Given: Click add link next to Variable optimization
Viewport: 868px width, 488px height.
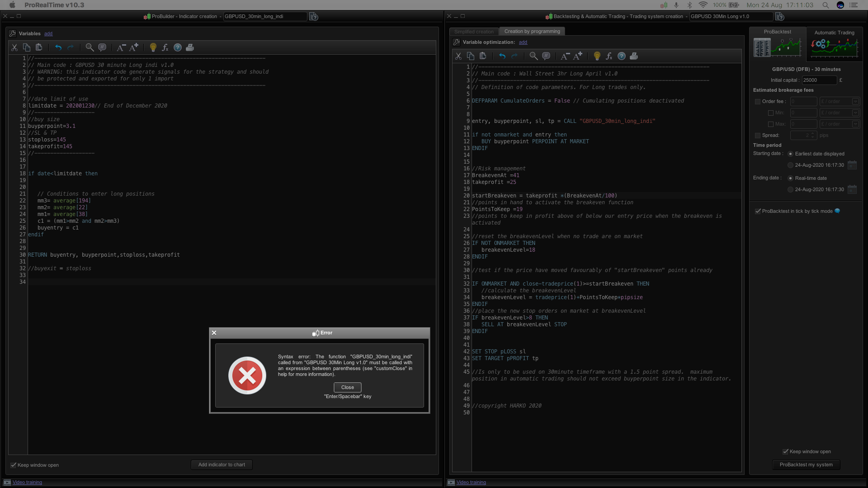Looking at the screenshot, I should (x=523, y=42).
